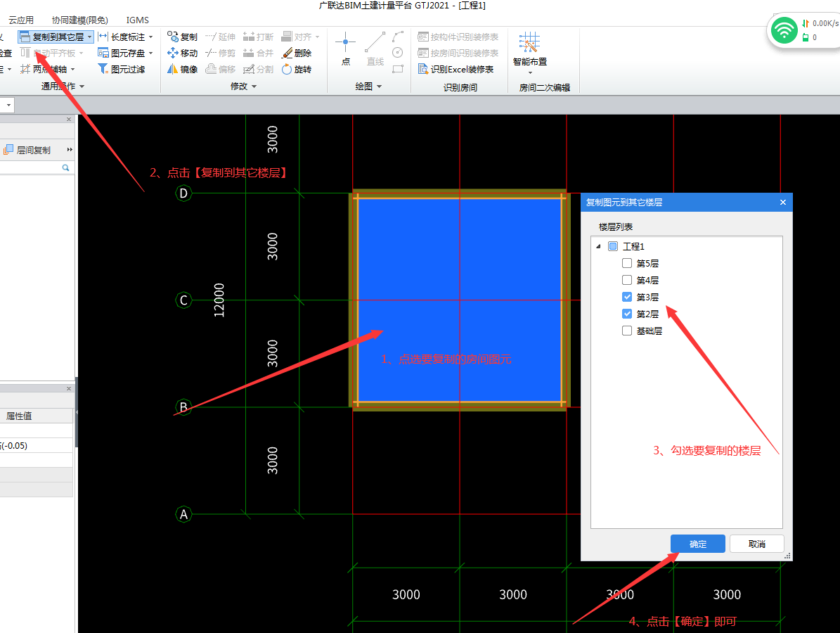The height and width of the screenshot is (633, 840).
Task: Expand the 修改 group dropdown
Action: 254,87
